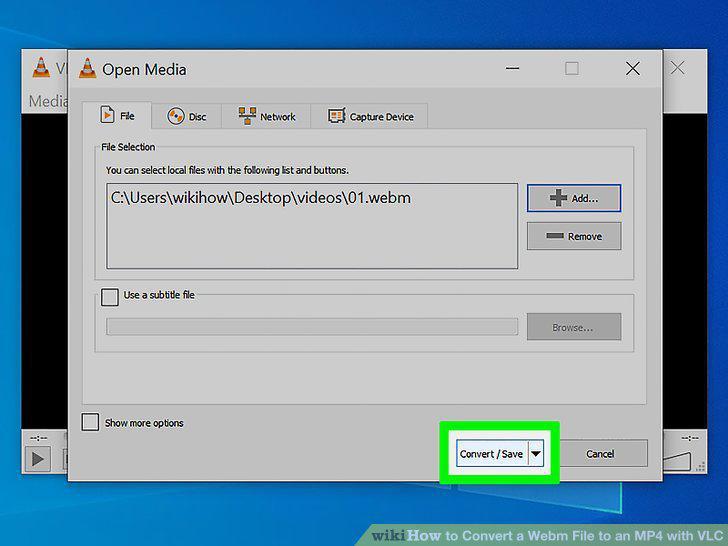Click the subtitle file path field
The width and height of the screenshot is (728, 546).
coord(312,326)
